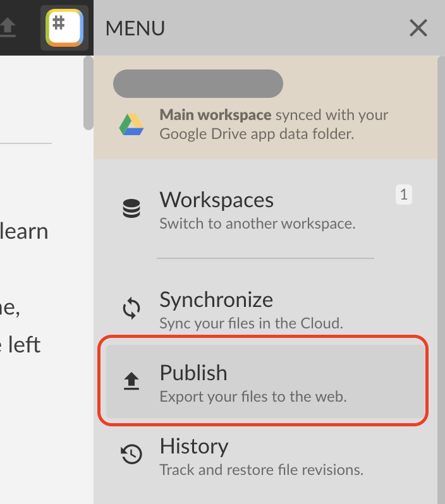The image size is (445, 504).
Task: Click the Publish upload arrow icon in the menu
Action: (x=131, y=381)
